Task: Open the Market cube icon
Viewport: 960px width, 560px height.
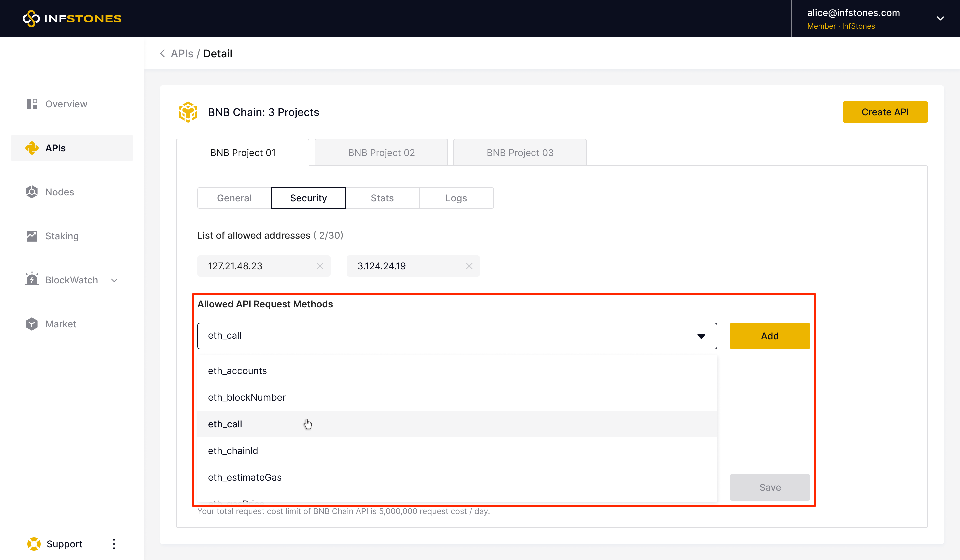Action: [x=32, y=324]
